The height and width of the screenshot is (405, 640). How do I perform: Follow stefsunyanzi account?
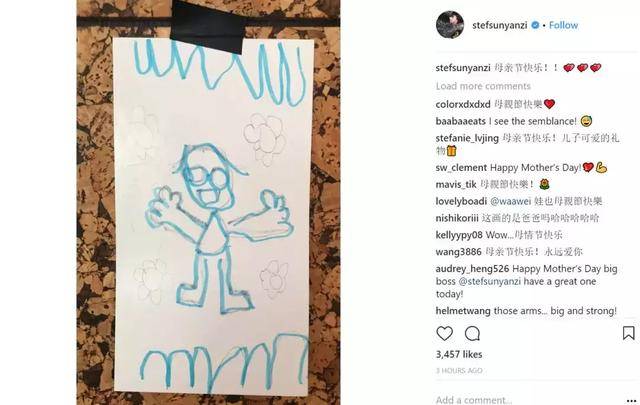coord(563,25)
